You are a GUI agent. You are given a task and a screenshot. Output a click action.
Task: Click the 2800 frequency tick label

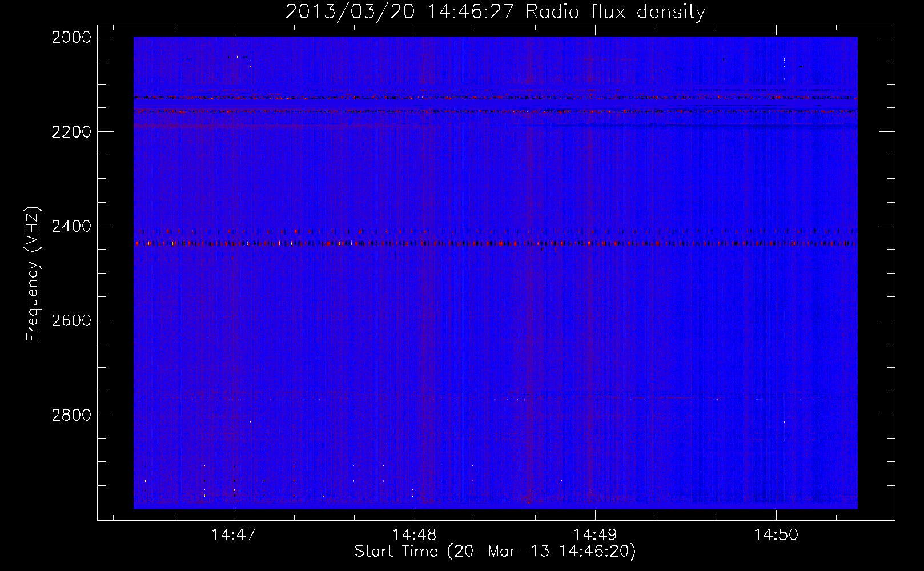pos(71,415)
